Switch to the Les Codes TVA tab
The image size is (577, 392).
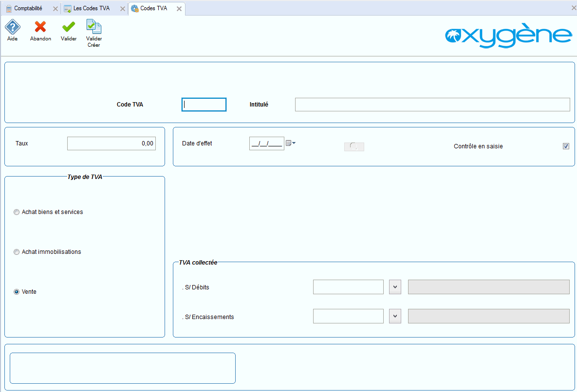[x=91, y=8]
